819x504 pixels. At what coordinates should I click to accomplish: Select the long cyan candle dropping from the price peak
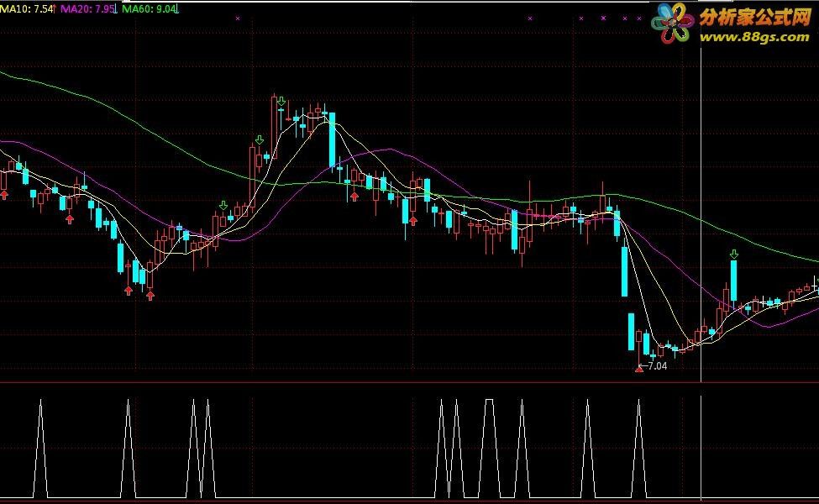332,139
